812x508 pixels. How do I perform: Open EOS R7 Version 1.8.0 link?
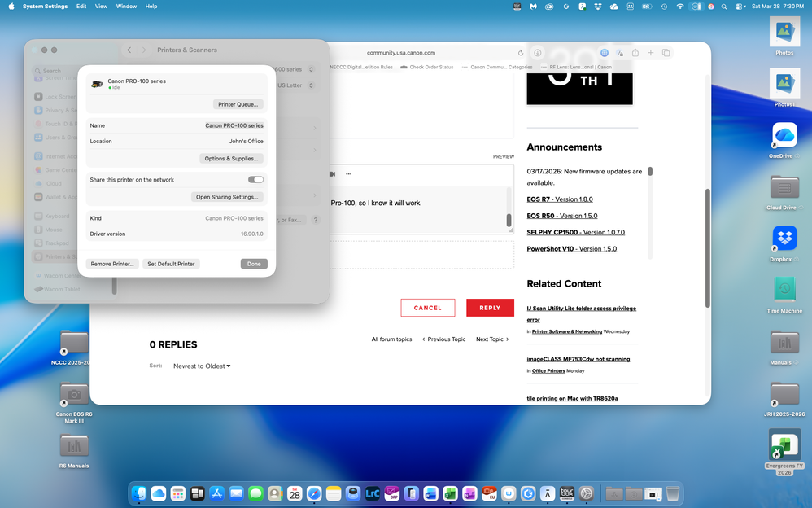coord(560,199)
